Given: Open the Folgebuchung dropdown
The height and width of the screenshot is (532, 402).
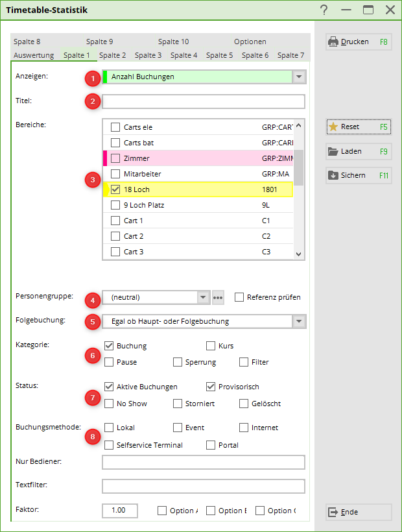Looking at the screenshot, I should point(298,321).
